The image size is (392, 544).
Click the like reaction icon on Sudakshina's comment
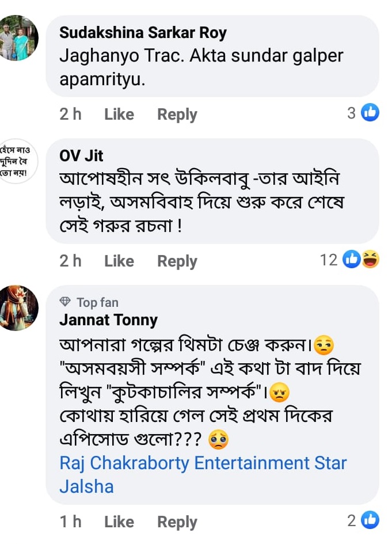[x=370, y=113]
